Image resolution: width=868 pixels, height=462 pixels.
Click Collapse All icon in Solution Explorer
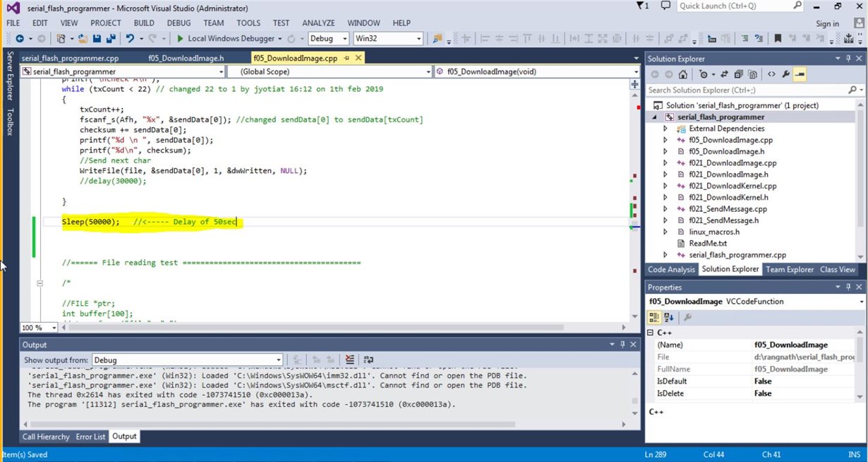pyautogui.click(x=738, y=74)
